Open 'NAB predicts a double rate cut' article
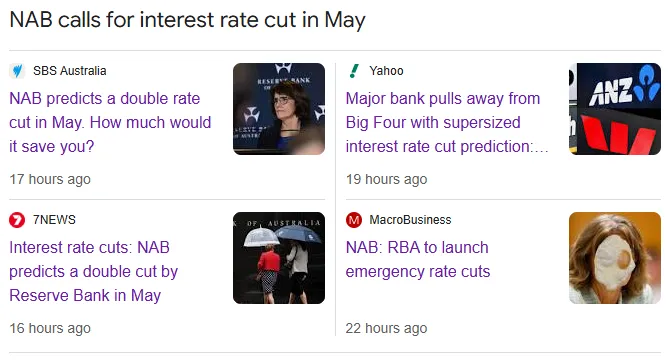670x360 pixels. pos(110,123)
